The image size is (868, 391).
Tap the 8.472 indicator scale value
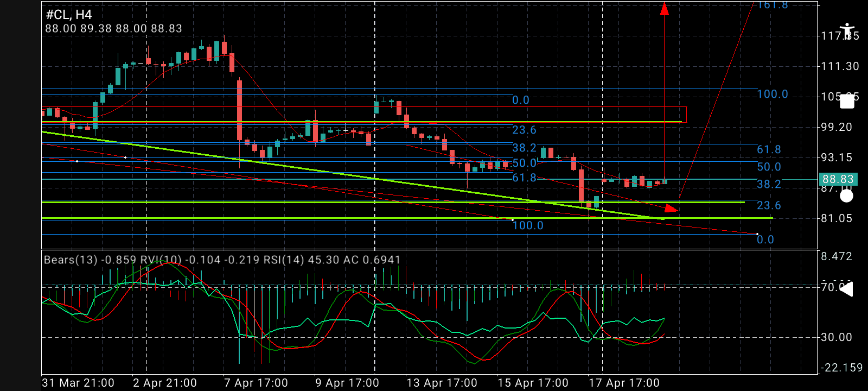837,256
